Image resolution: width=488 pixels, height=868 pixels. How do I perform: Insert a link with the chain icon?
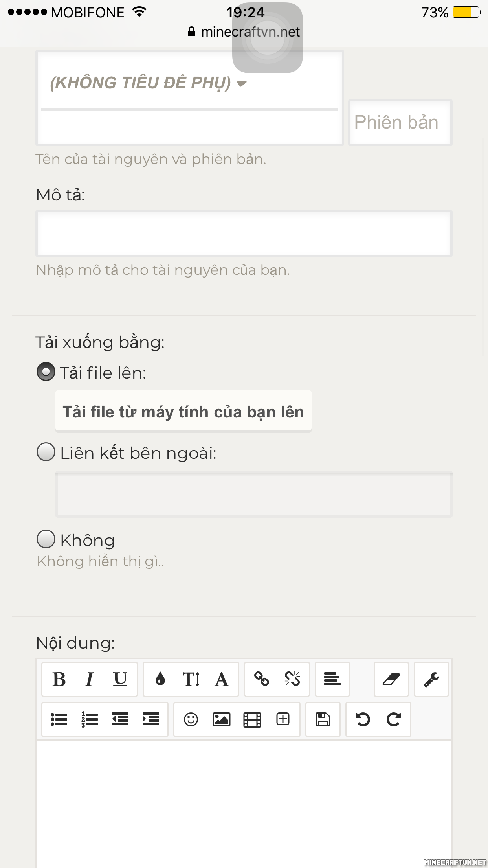pyautogui.click(x=262, y=679)
